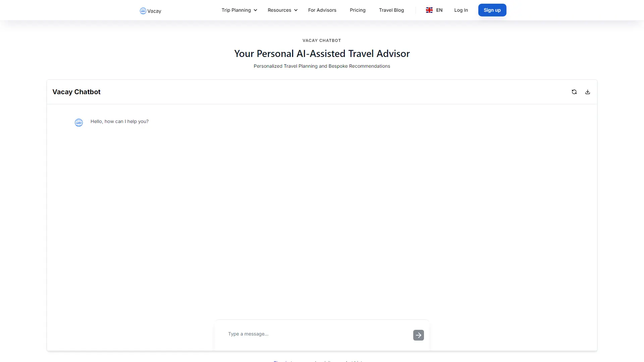Open the Pricing page
The image size is (644, 362).
point(357,10)
